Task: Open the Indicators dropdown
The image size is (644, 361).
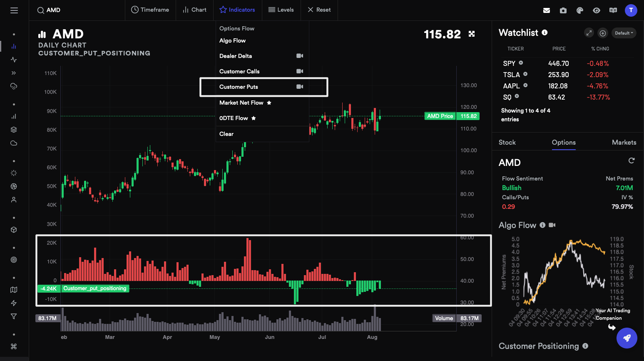Action: [237, 10]
